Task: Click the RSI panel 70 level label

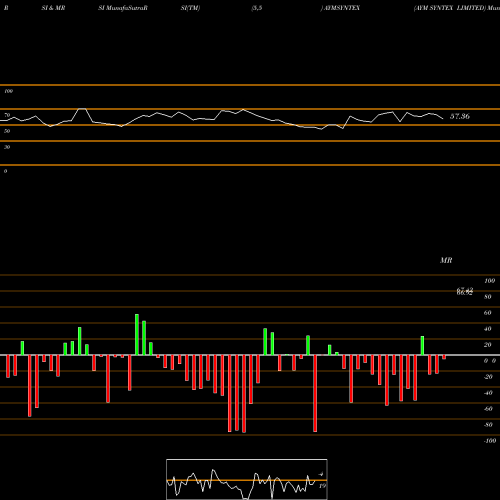Action: coord(7,115)
